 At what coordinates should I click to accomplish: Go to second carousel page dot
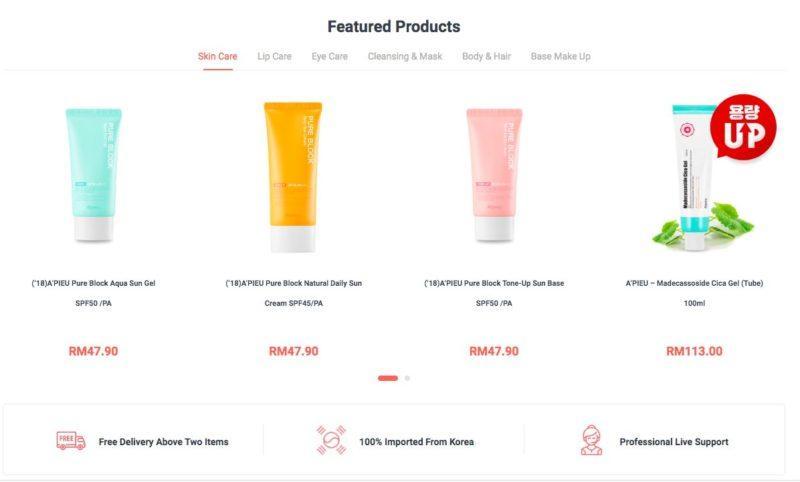(407, 378)
